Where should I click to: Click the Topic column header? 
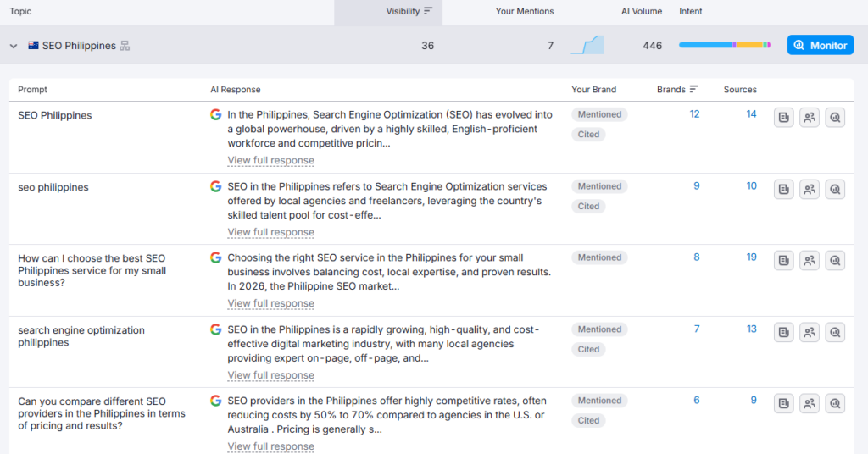pyautogui.click(x=20, y=11)
